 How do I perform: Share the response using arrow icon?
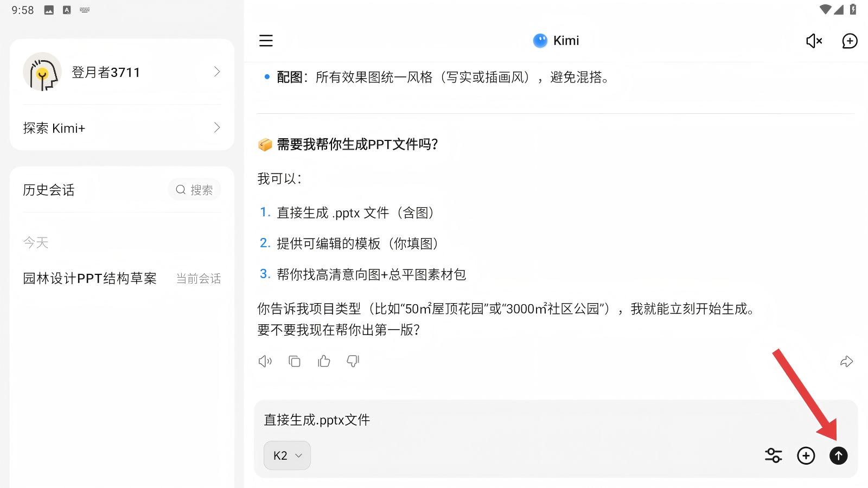tap(846, 362)
